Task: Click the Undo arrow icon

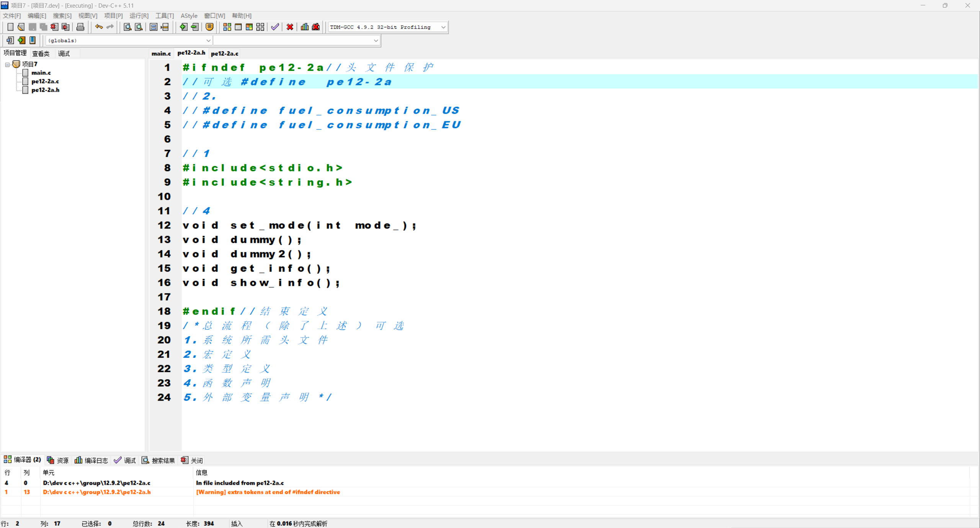Action: 99,27
